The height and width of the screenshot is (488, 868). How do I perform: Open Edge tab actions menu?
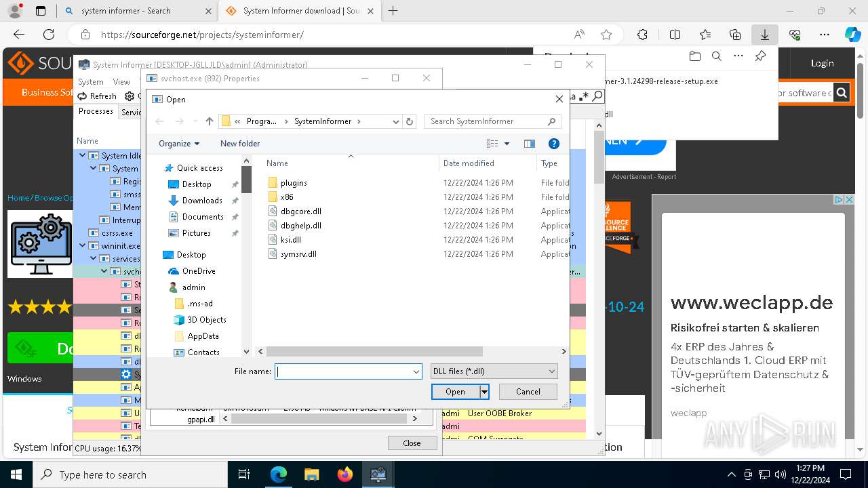[41, 11]
